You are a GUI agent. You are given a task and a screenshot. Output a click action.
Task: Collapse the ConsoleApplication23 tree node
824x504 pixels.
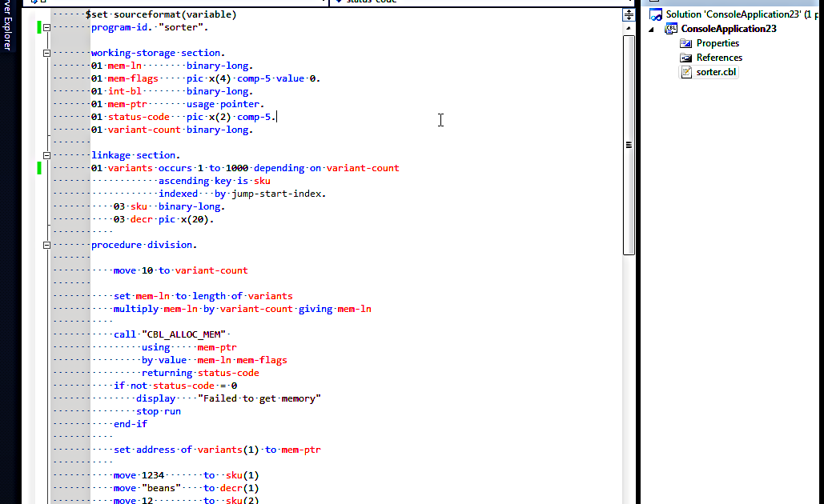coord(650,28)
